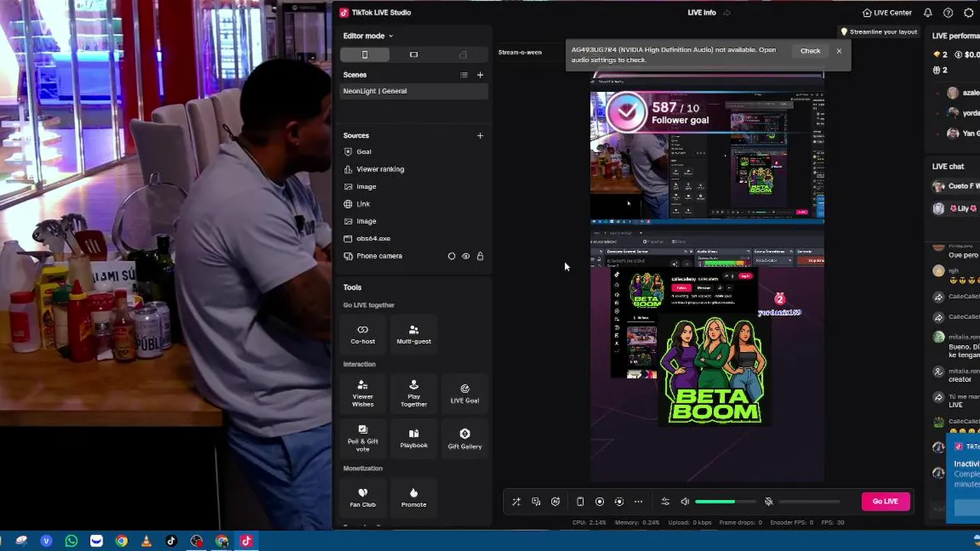Click Check in audio notification
The image size is (980, 551).
(x=810, y=51)
